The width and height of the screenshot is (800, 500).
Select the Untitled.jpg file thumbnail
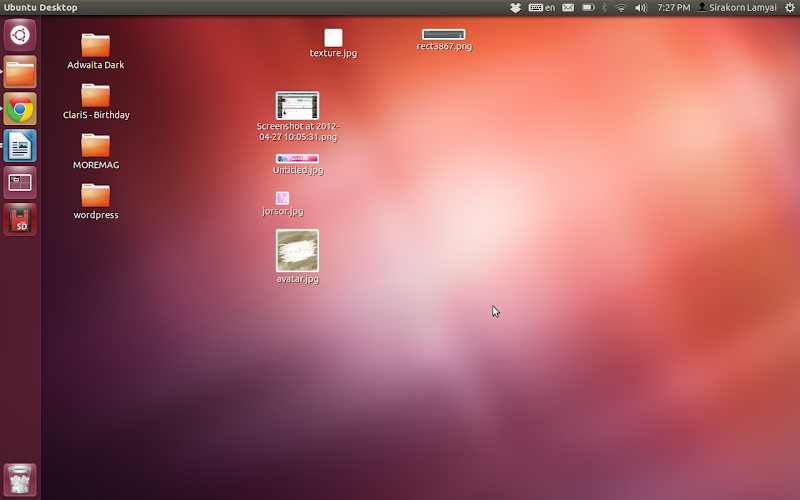click(297, 159)
